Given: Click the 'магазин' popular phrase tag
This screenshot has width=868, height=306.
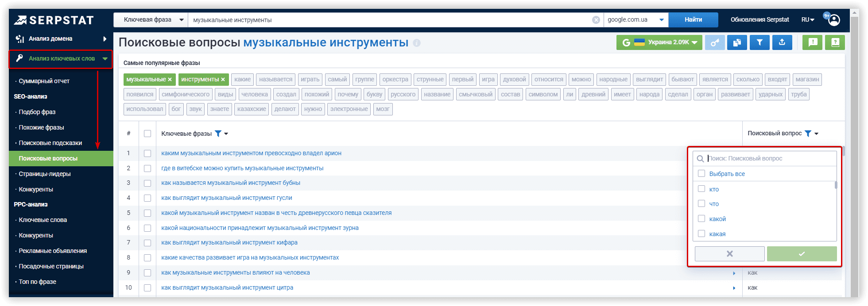Looking at the screenshot, I should coord(807,80).
